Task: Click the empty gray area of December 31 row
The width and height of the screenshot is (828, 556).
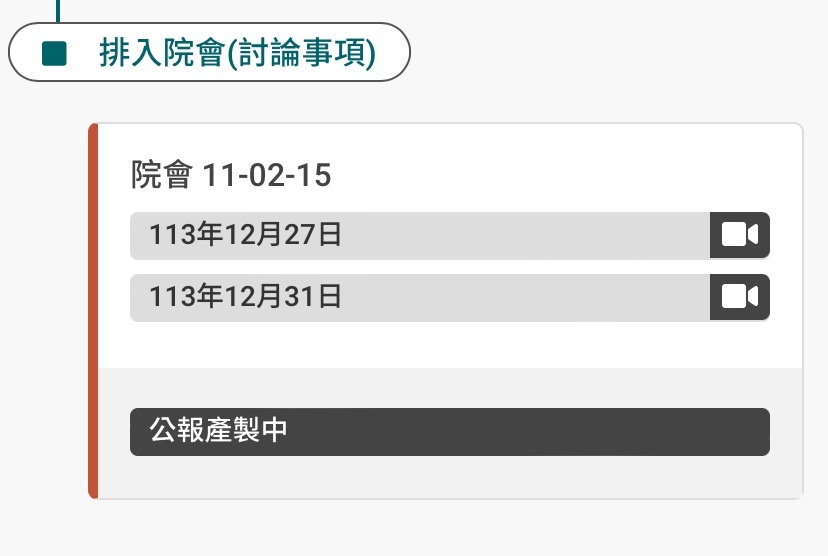Action: click(525, 297)
